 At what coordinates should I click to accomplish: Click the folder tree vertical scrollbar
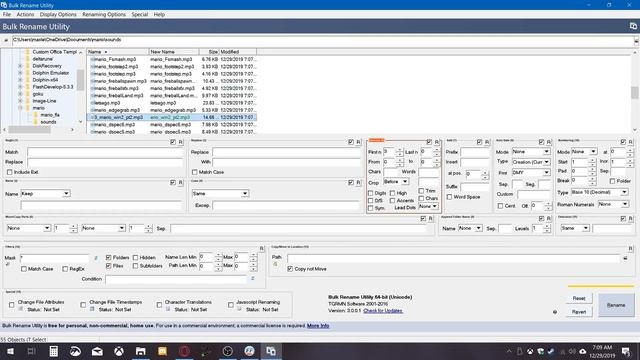click(x=80, y=87)
